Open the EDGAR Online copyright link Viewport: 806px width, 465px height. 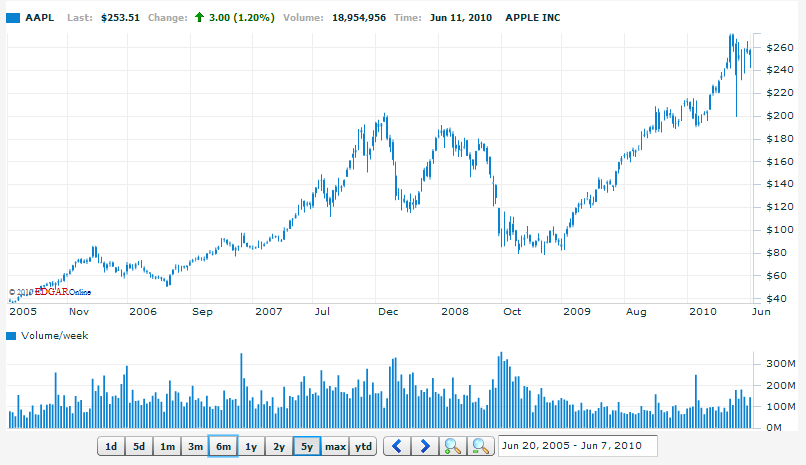50,292
